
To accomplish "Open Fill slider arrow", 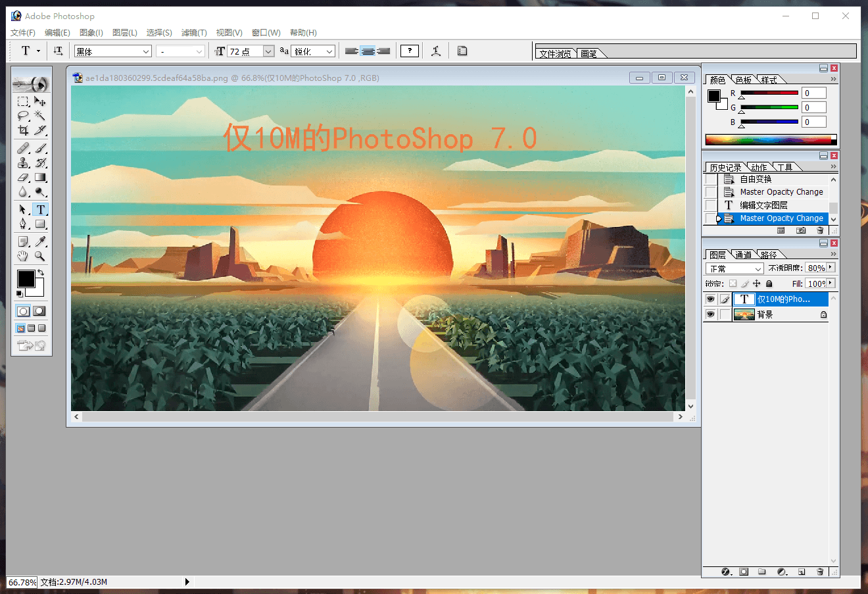I will click(x=831, y=283).
